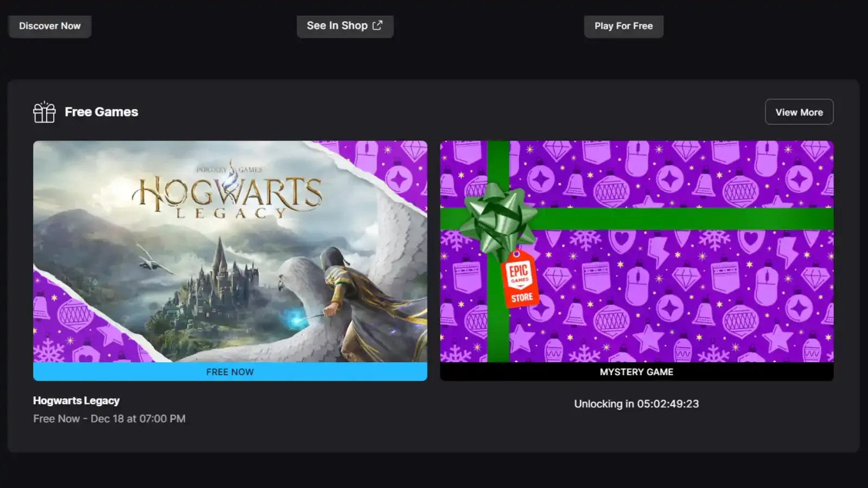The image size is (868, 488).
Task: Click the Hogwarts Legacy title link
Action: coord(76,400)
